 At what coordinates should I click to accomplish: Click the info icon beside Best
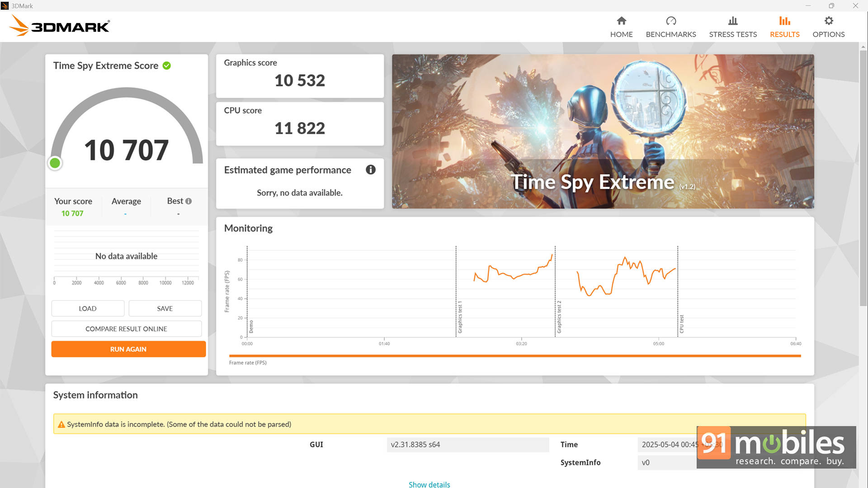point(189,201)
